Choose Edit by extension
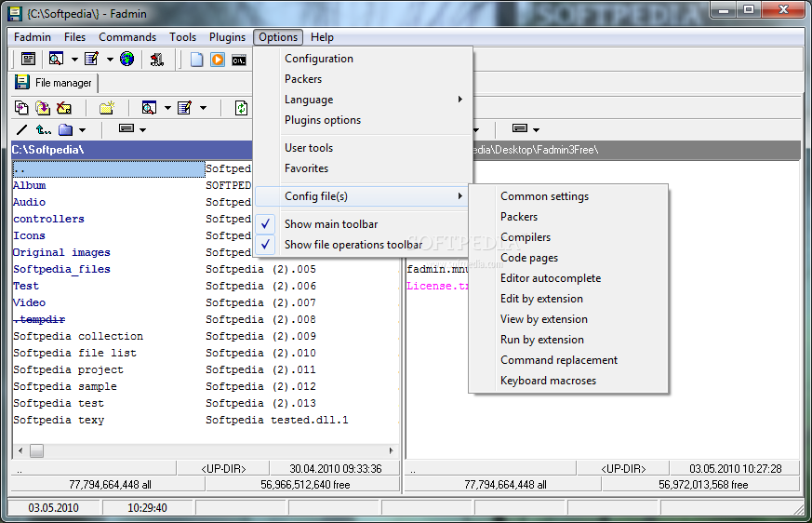The height and width of the screenshot is (523, 812). pyautogui.click(x=568, y=299)
